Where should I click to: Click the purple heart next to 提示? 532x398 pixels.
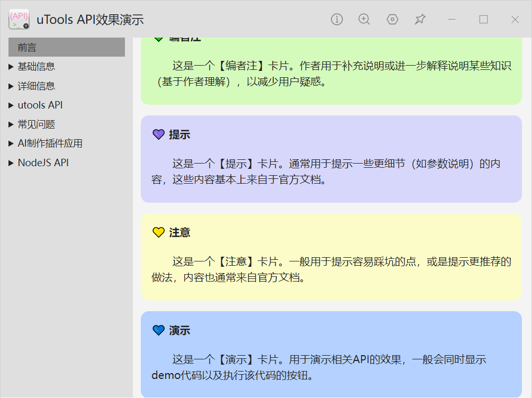click(x=158, y=135)
